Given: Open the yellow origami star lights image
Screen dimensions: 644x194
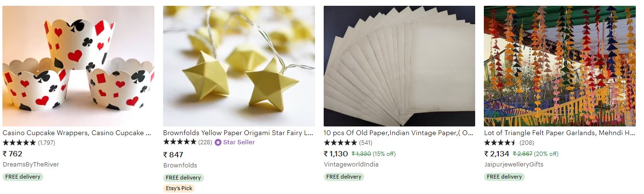Looking at the screenshot, I should (239, 66).
